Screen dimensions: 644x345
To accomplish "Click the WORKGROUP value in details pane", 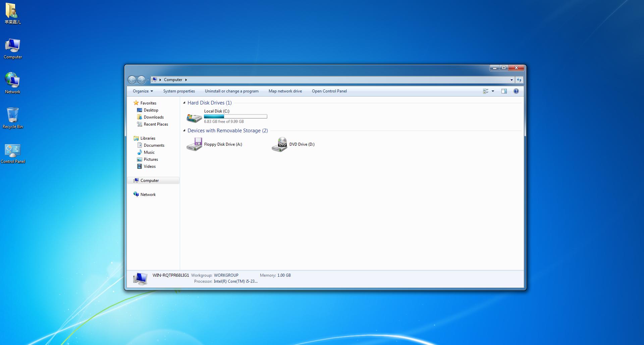I will point(226,275).
